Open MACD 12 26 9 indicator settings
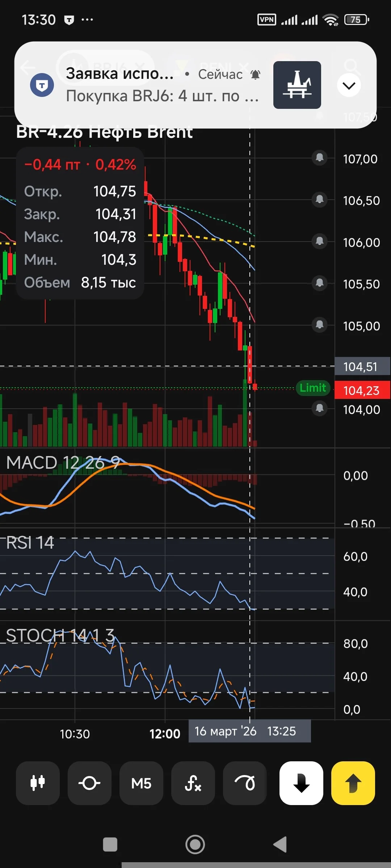This screenshot has width=391, height=868. tap(63, 463)
